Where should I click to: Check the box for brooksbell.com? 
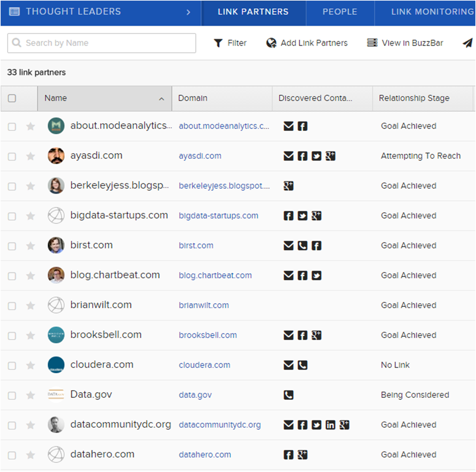click(12, 336)
